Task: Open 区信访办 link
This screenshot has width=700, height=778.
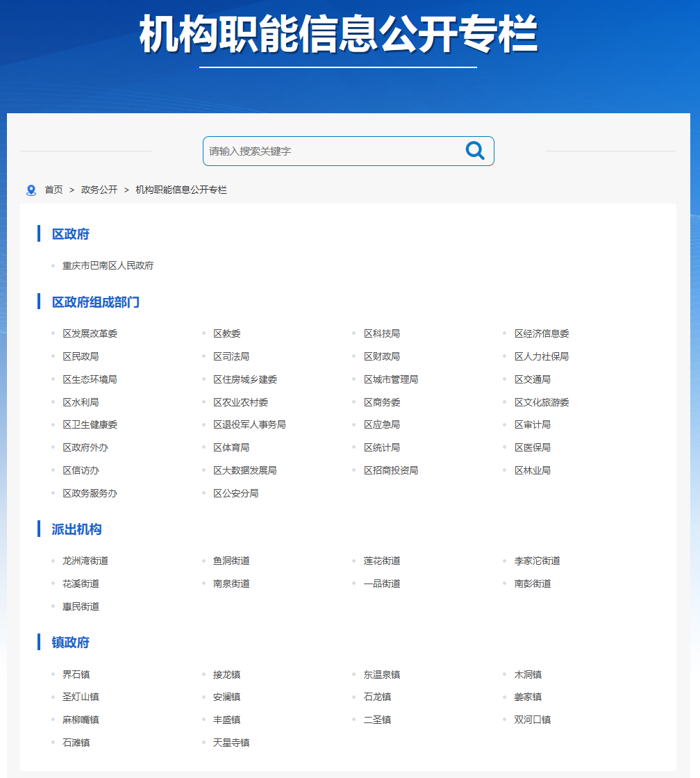Action: pyautogui.click(x=81, y=470)
